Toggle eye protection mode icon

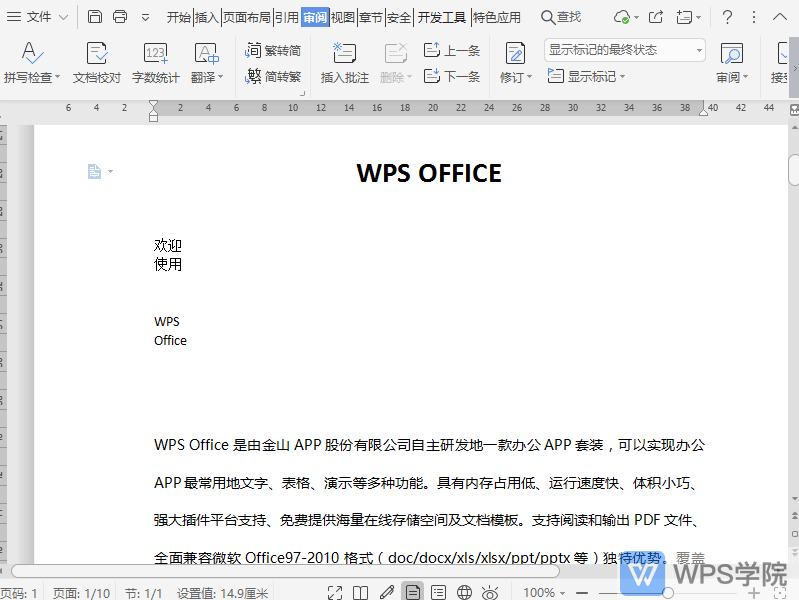click(490, 592)
